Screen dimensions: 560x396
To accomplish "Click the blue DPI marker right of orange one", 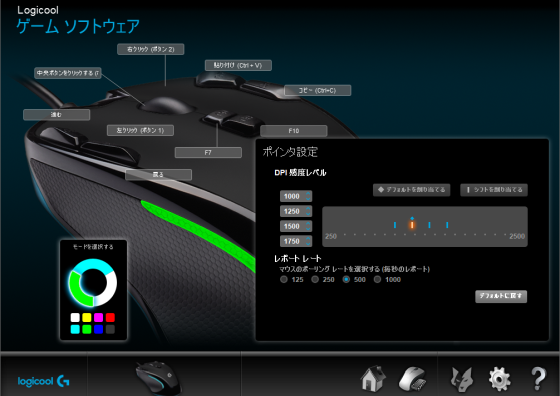I will 429,225.
